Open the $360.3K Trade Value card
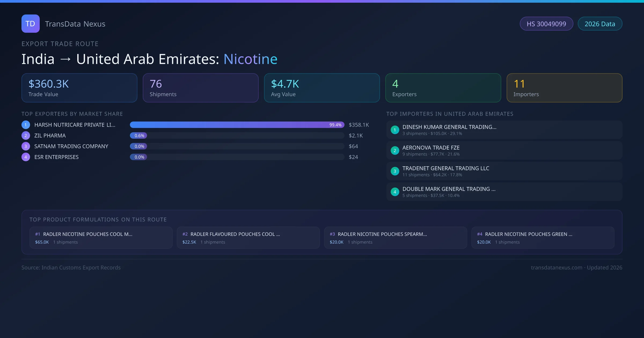 click(79, 88)
